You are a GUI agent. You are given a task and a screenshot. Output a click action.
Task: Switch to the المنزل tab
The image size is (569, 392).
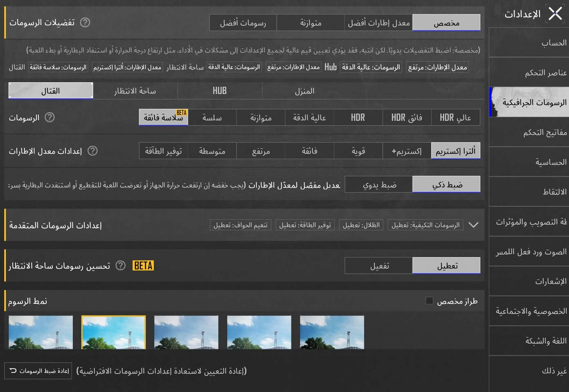tap(305, 91)
